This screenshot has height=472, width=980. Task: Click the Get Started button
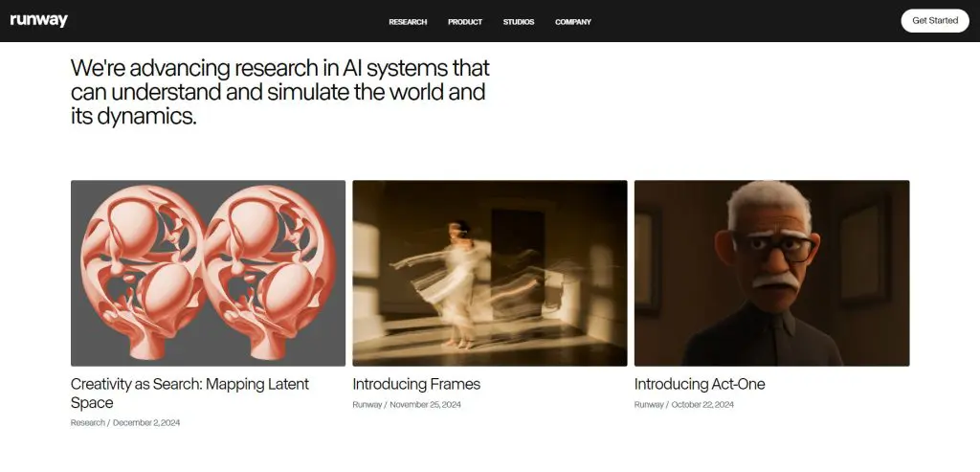click(x=935, y=21)
